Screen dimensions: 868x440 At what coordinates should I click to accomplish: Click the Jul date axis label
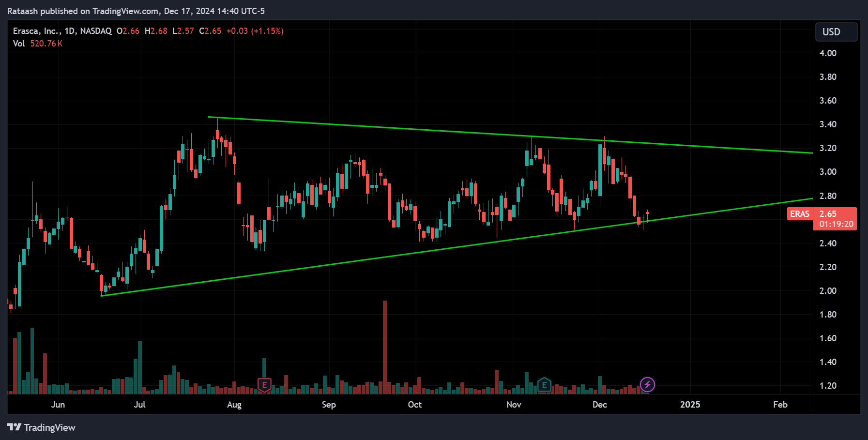coord(140,405)
